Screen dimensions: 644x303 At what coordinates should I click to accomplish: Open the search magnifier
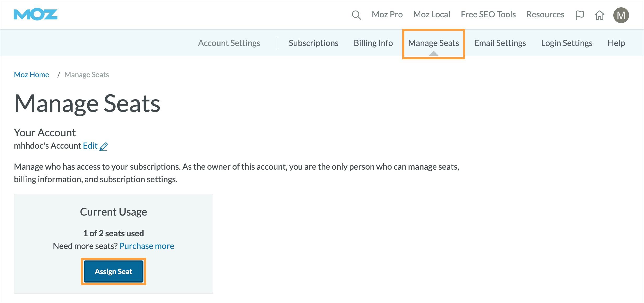tap(356, 15)
